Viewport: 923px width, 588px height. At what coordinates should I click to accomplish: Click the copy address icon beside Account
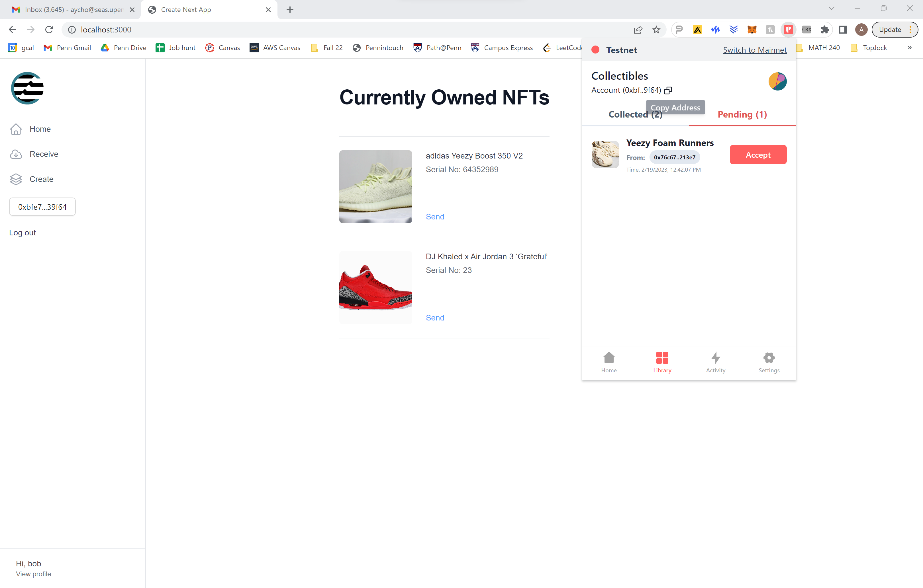(x=668, y=91)
